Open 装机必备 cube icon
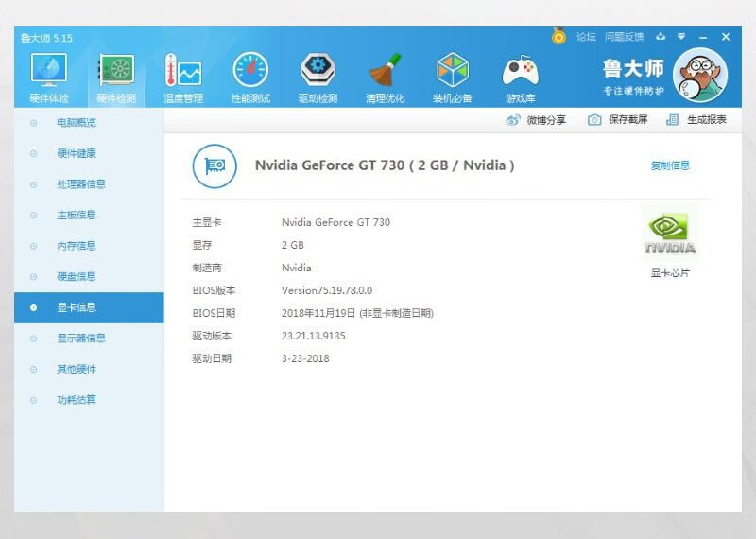The height and width of the screenshot is (539, 756). 453,71
